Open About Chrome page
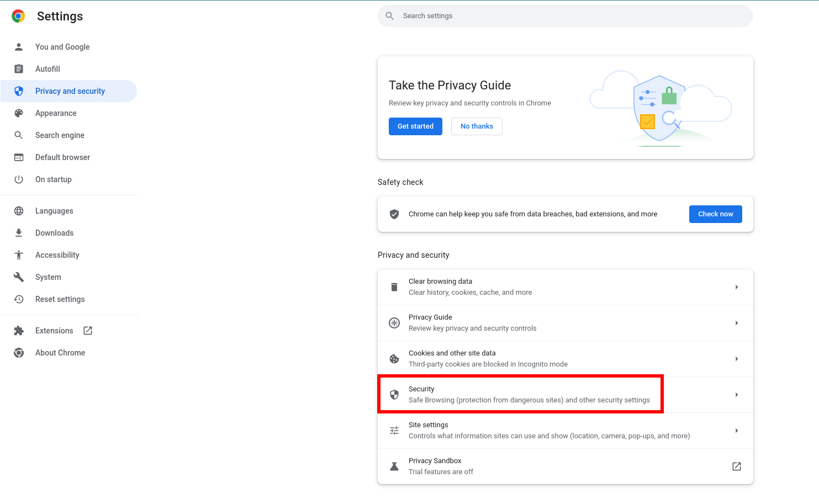Image resolution: width=819 pixels, height=504 pixels. coord(68,353)
